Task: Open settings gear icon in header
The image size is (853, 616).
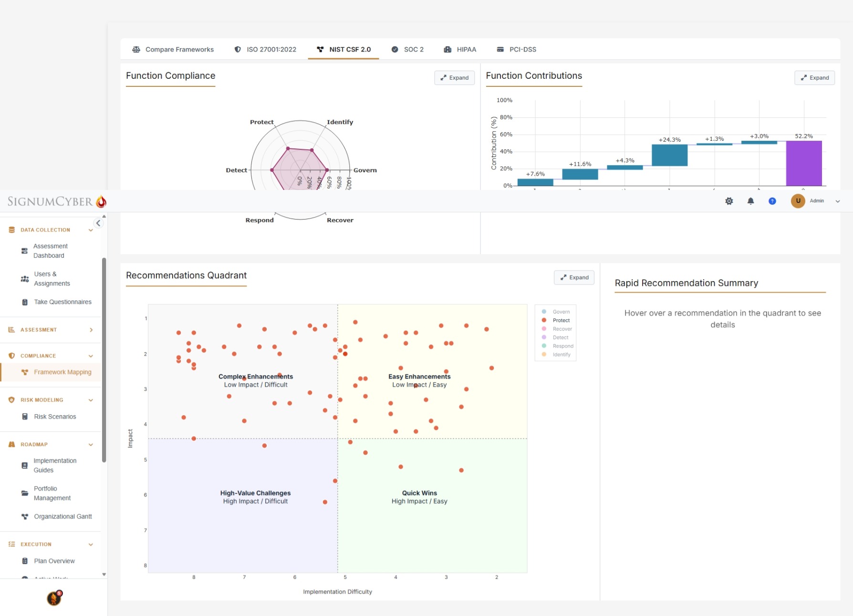Action: click(729, 201)
